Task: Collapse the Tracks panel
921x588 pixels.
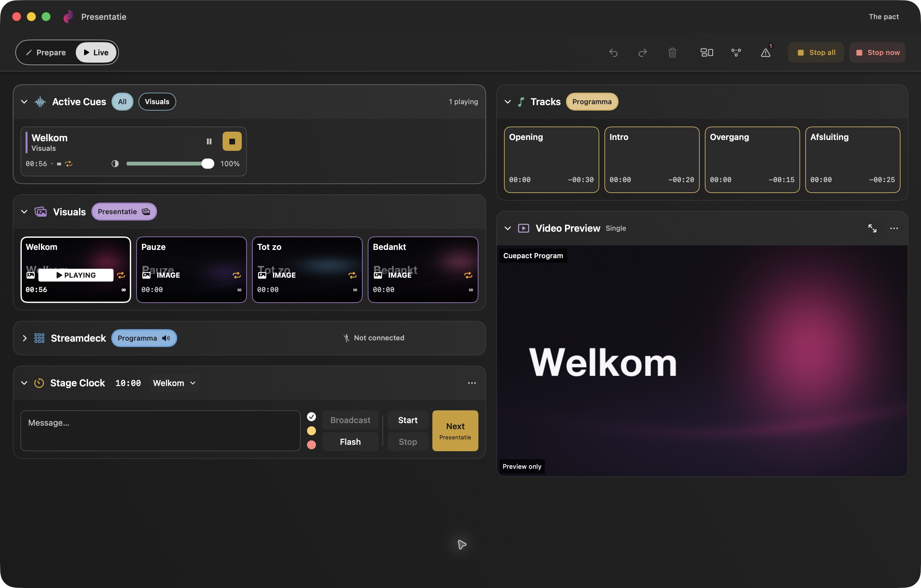Action: 508,102
